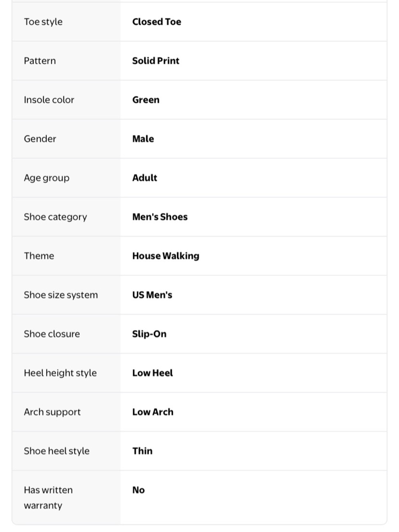Click the US Men's size system value
This screenshot has width=399, height=532.
pos(152,295)
